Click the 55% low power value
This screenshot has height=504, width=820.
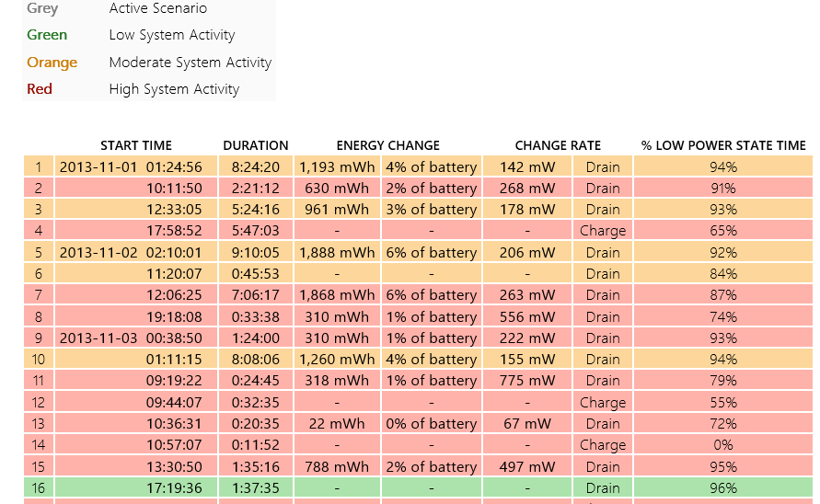tap(723, 403)
